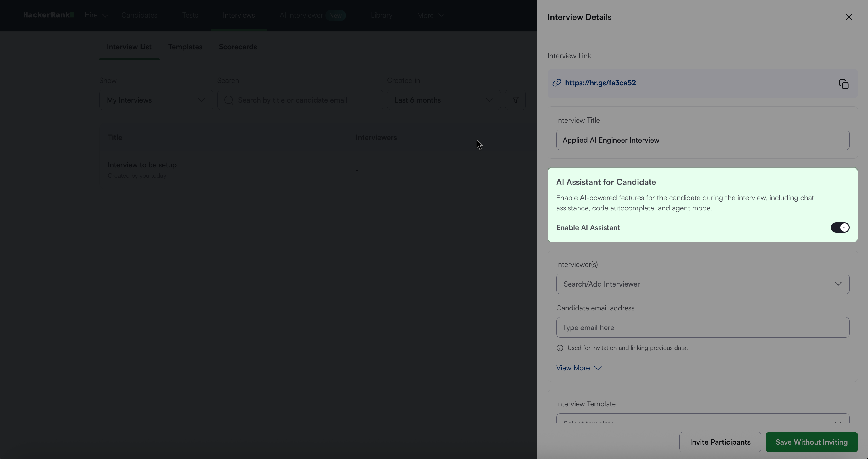868x459 pixels.
Task: Click the Interview Title input field
Action: pyautogui.click(x=702, y=140)
